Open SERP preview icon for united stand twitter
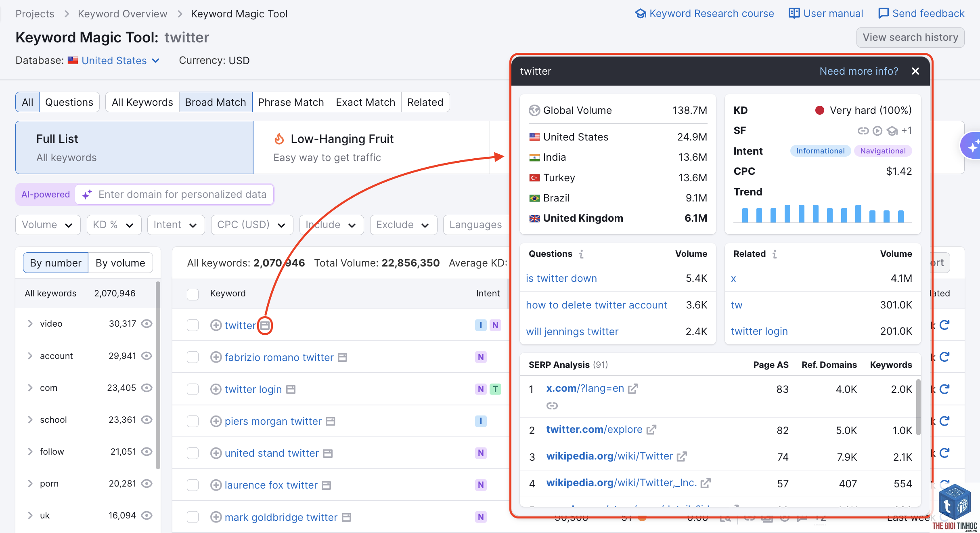Screen dimensions: 980x533 point(328,453)
